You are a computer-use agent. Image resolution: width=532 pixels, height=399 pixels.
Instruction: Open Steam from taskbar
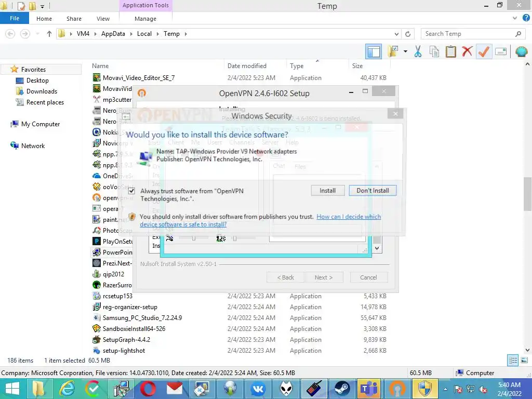point(342,389)
